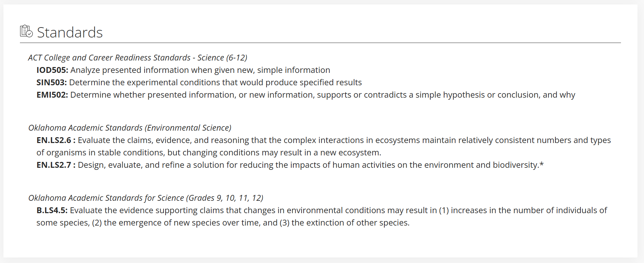Select the ACT College and Career Readiness heading
This screenshot has width=644, height=263.
(x=137, y=58)
